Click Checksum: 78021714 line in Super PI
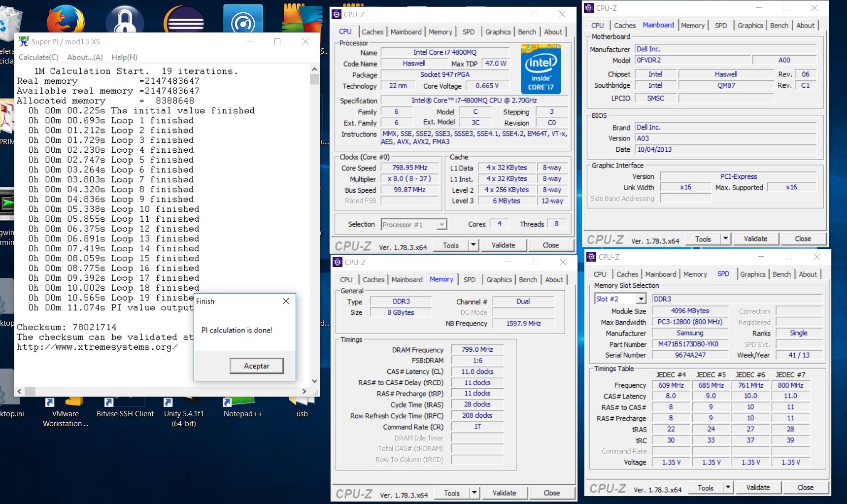847x504 pixels. (x=67, y=327)
